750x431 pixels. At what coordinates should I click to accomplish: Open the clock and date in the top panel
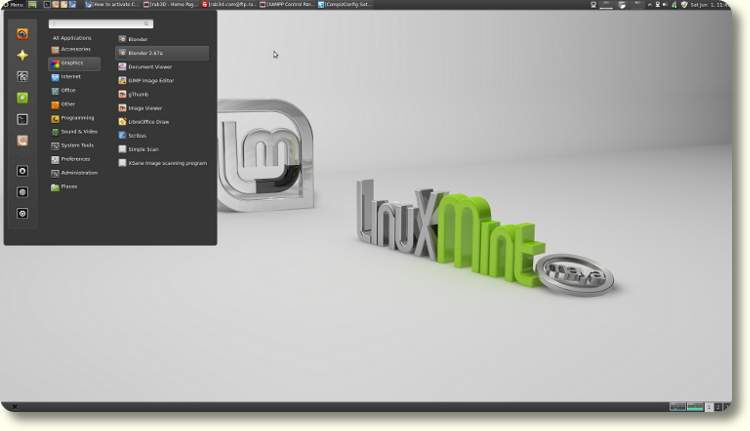pos(710,5)
